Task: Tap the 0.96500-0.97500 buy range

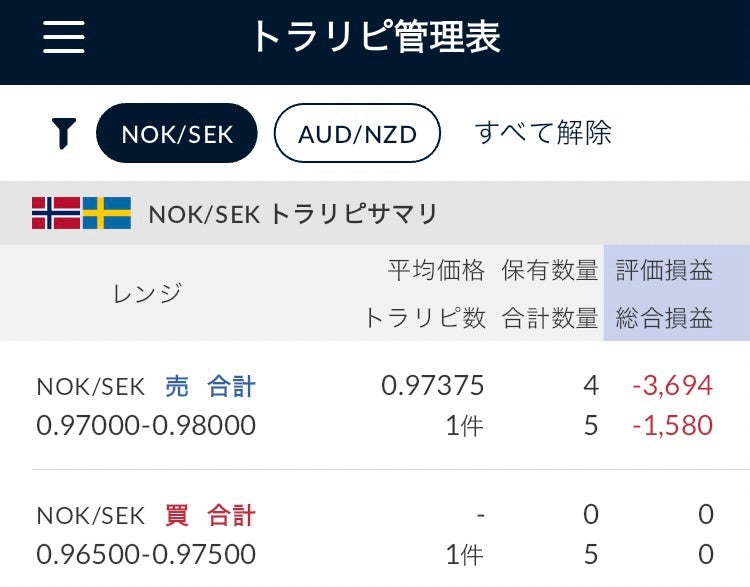Action: tap(146, 554)
